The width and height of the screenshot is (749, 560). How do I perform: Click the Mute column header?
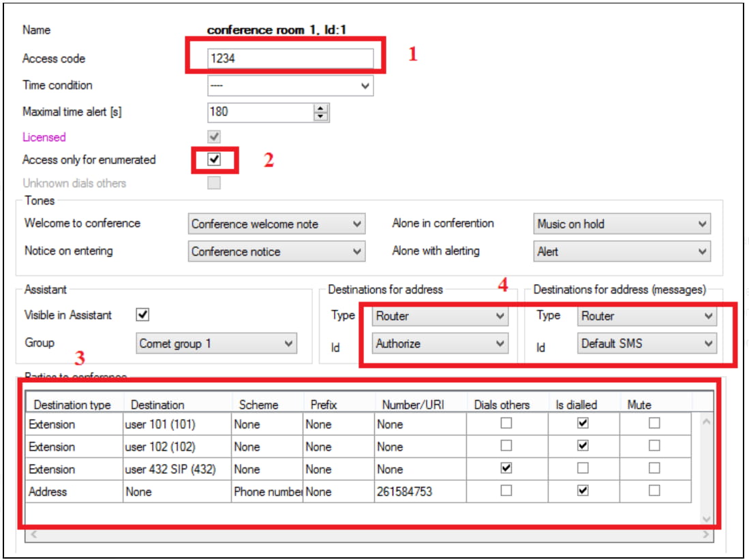click(x=656, y=405)
